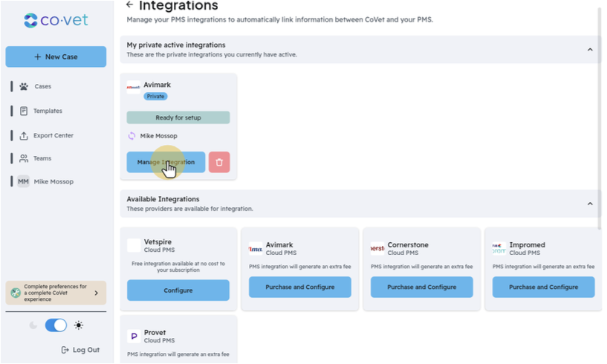Click the preferences banner round icon
The width and height of the screenshot is (607, 364).
coord(16,293)
